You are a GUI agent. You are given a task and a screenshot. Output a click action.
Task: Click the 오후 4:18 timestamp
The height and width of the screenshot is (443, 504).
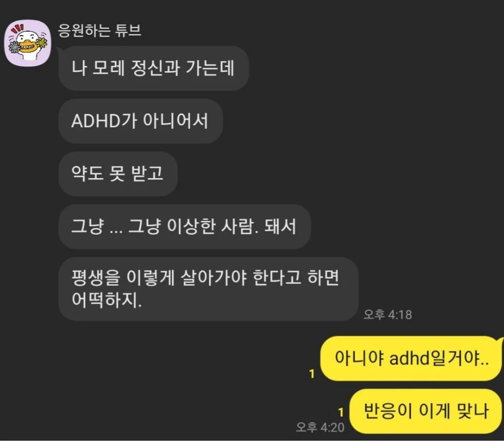[x=388, y=315]
